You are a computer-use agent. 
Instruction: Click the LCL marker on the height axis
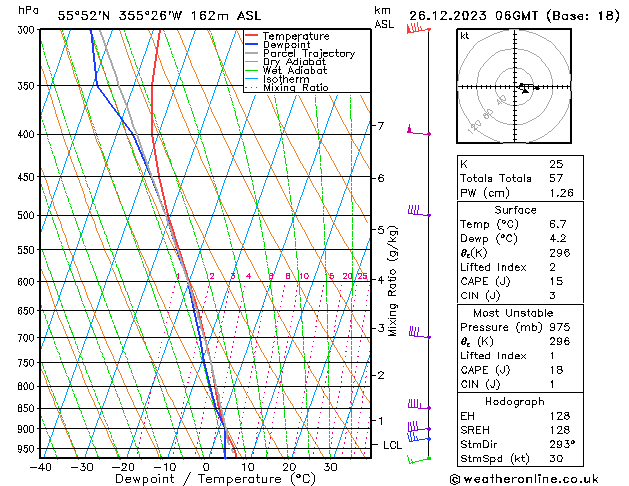(392, 444)
